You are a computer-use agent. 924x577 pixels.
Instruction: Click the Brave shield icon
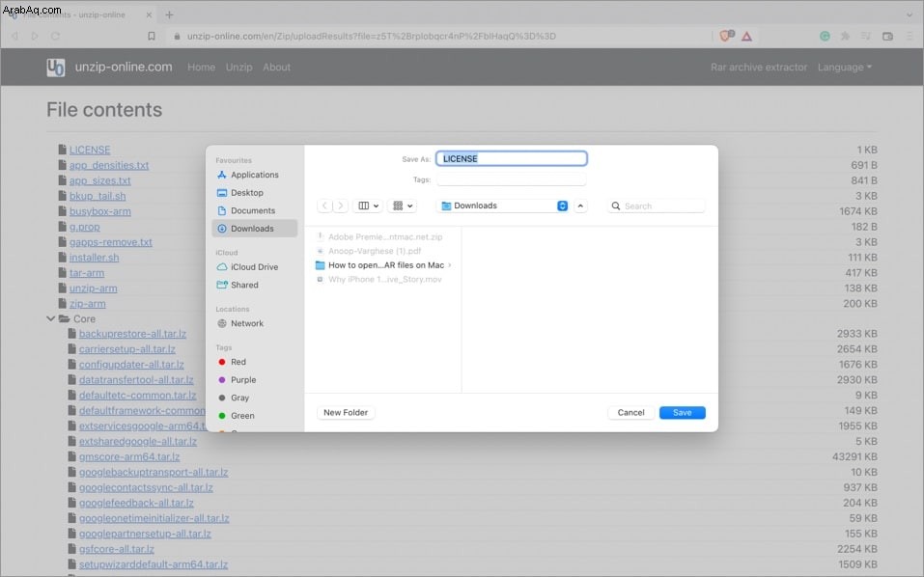point(727,36)
